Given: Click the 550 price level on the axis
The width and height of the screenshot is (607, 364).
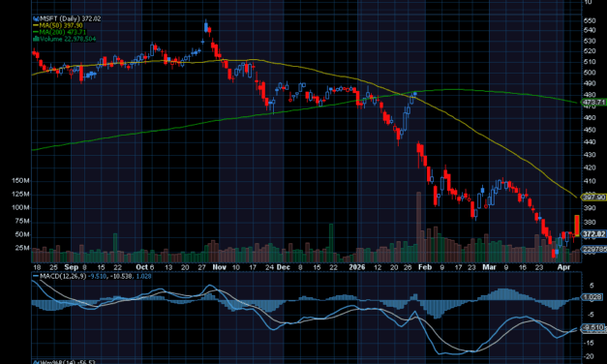Looking at the screenshot, I should (x=590, y=20).
